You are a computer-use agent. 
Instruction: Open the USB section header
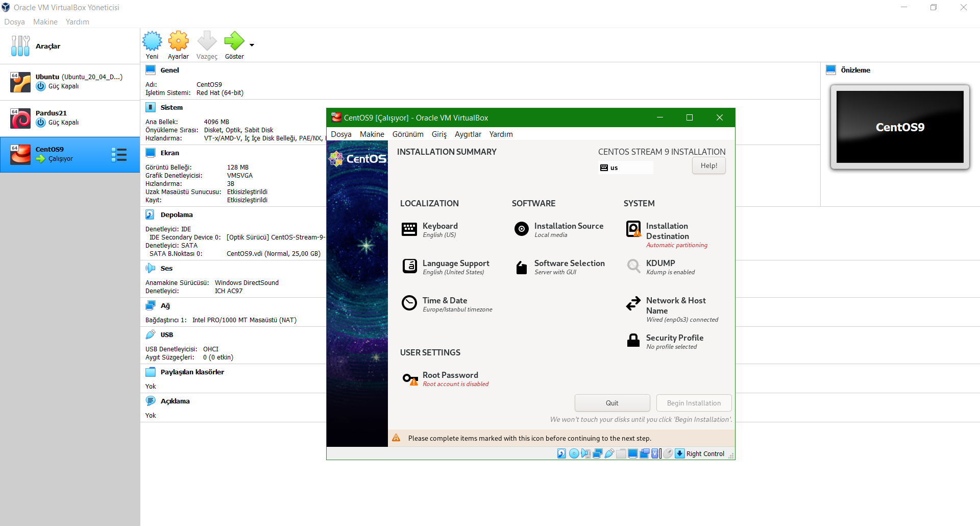tap(167, 334)
